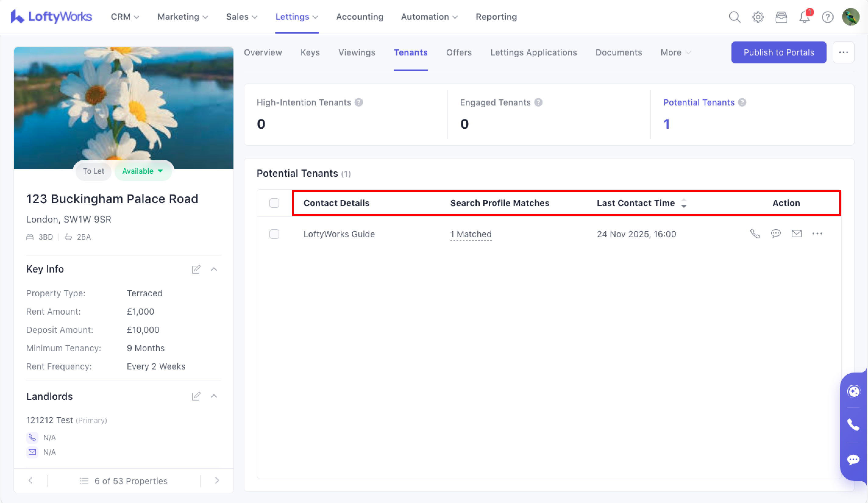This screenshot has height=503, width=868.
Task: Click the email envelope icon in tenant row
Action: tap(796, 234)
